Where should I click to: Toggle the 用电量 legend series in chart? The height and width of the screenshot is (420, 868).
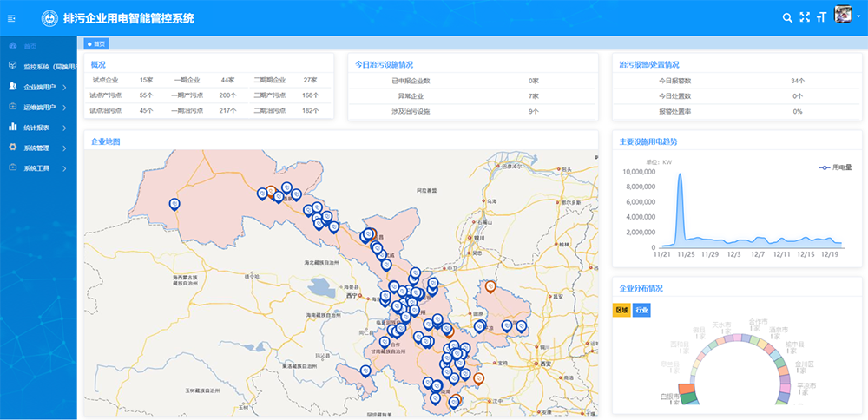pyautogui.click(x=835, y=167)
